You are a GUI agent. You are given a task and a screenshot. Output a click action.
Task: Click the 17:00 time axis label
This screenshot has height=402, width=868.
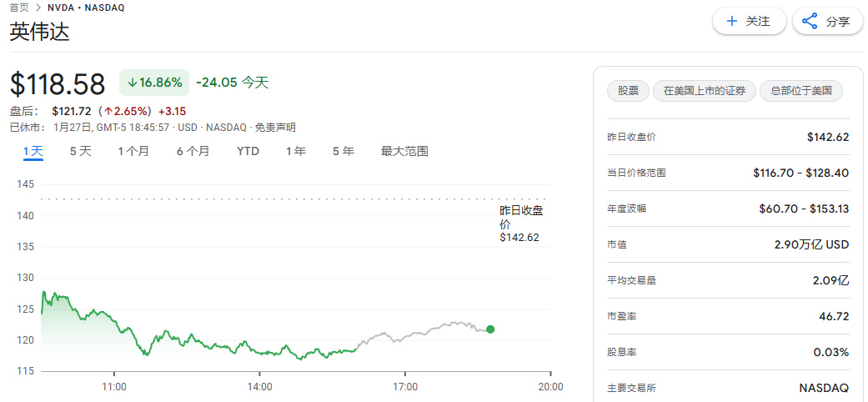pyautogui.click(x=404, y=387)
